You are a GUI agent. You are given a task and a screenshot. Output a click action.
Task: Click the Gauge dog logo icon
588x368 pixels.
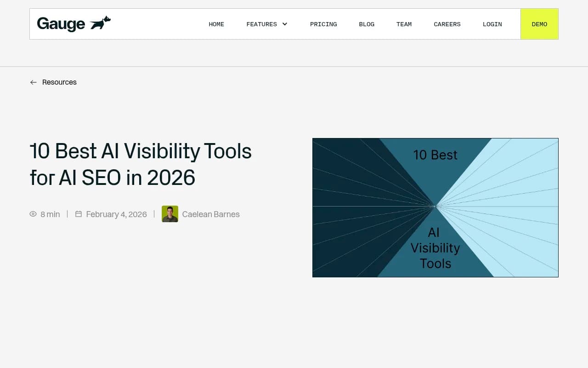click(101, 22)
